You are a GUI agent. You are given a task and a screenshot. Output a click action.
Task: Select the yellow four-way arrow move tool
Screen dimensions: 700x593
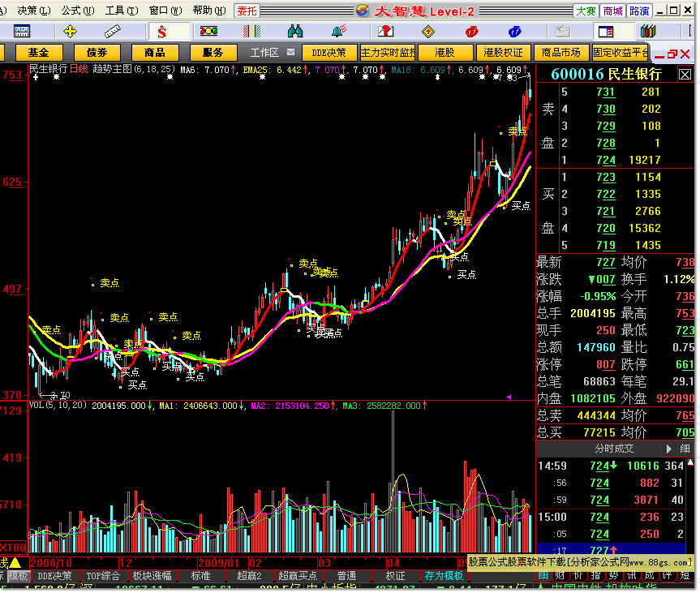pos(70,32)
